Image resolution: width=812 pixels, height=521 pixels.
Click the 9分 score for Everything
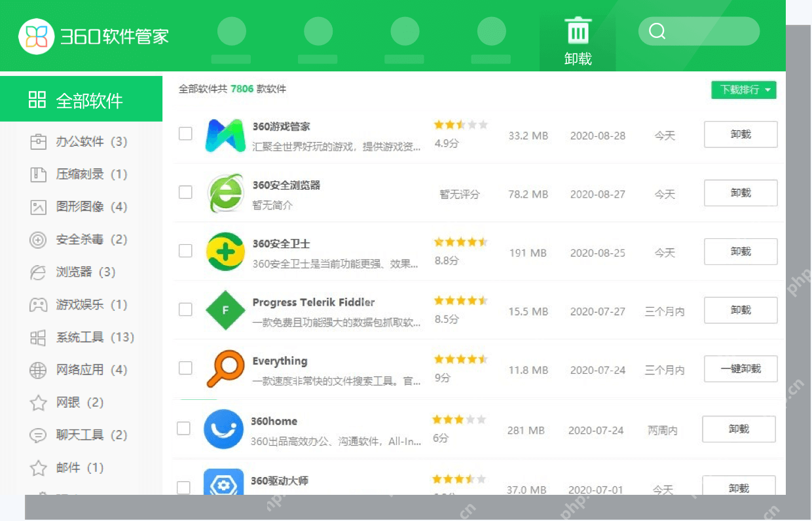(x=443, y=378)
